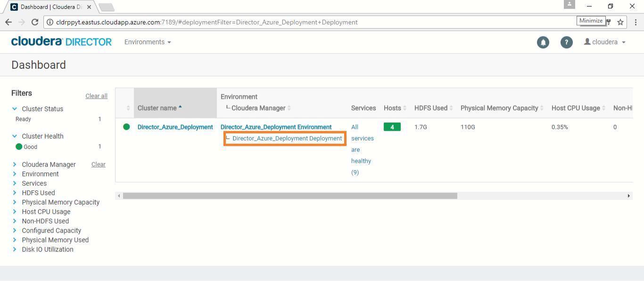Click the sort arrows in first table column

point(128,108)
